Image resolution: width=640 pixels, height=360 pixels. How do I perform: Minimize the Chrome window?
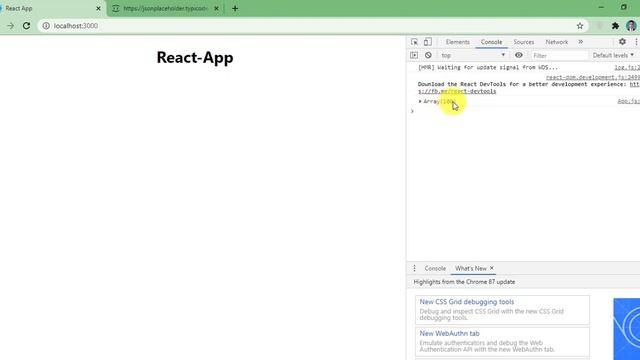pyautogui.click(x=601, y=7)
